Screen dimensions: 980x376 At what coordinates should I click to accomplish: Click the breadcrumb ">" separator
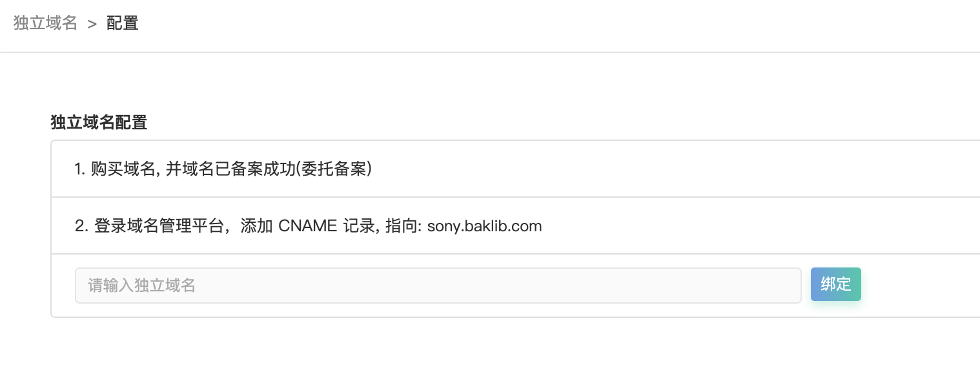[92, 24]
